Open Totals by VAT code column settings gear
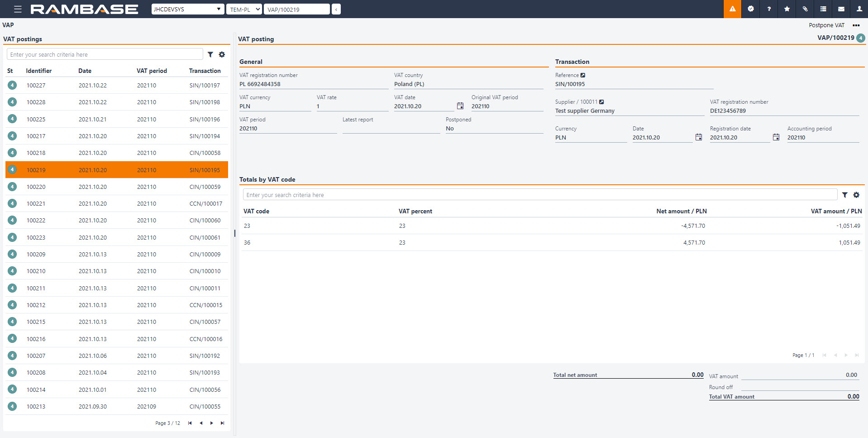 [x=856, y=195]
